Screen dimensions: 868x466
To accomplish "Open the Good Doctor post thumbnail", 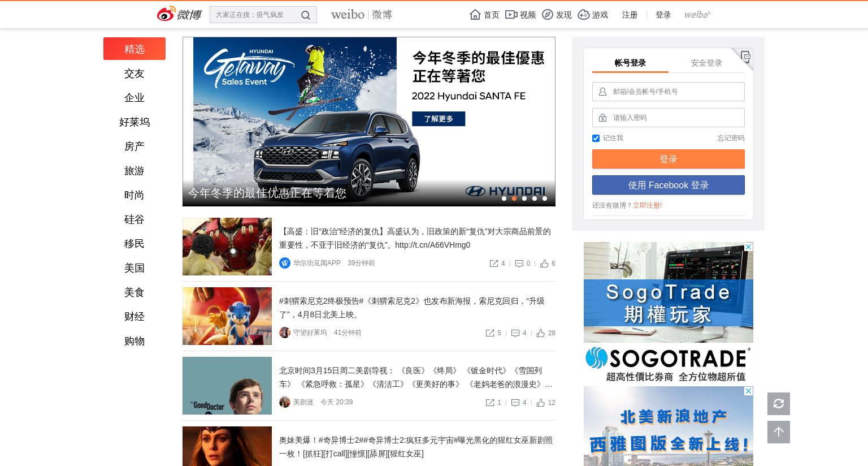I will pyautogui.click(x=227, y=386).
